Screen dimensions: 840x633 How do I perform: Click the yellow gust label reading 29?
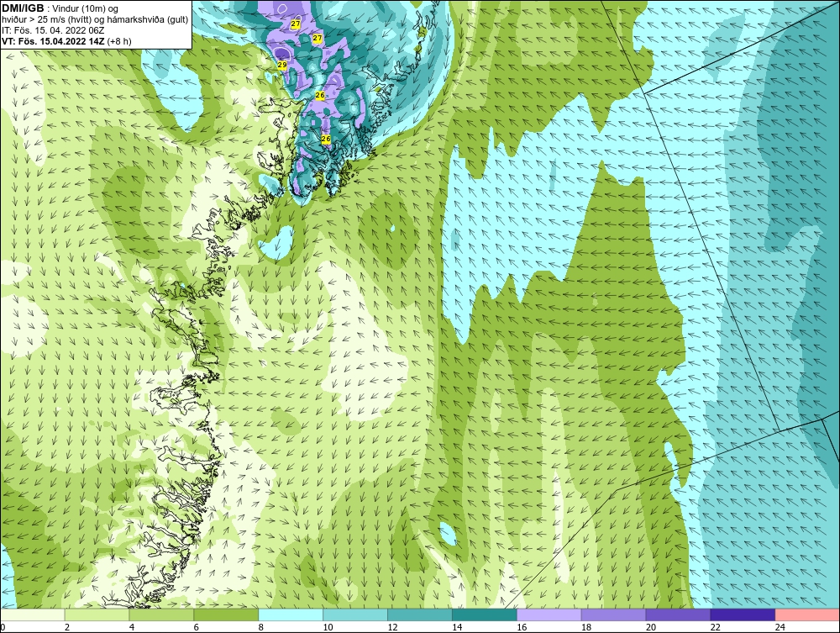[x=281, y=65]
